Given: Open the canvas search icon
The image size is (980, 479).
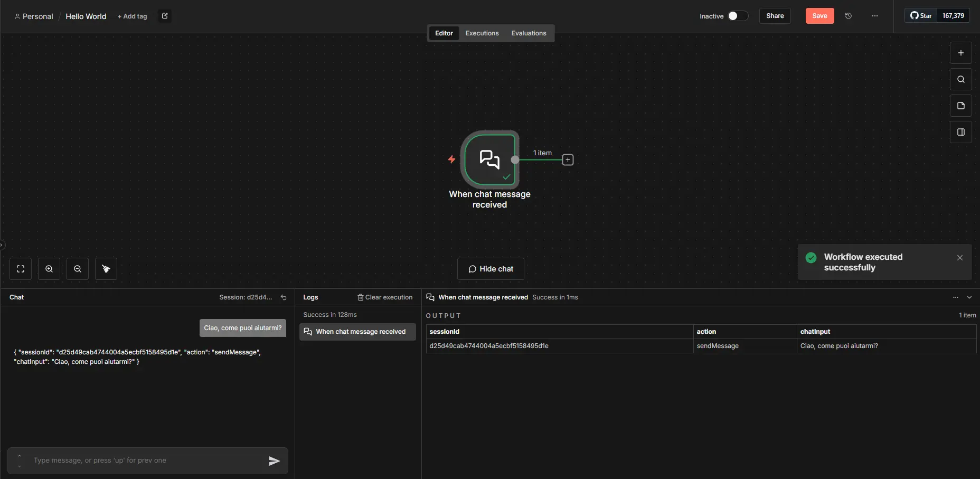Looking at the screenshot, I should [x=960, y=79].
